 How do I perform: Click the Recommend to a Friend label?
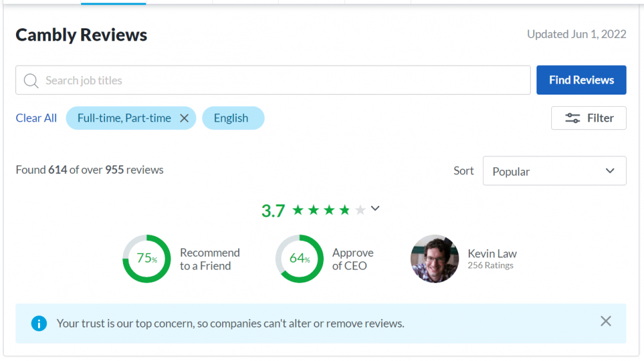tap(210, 259)
